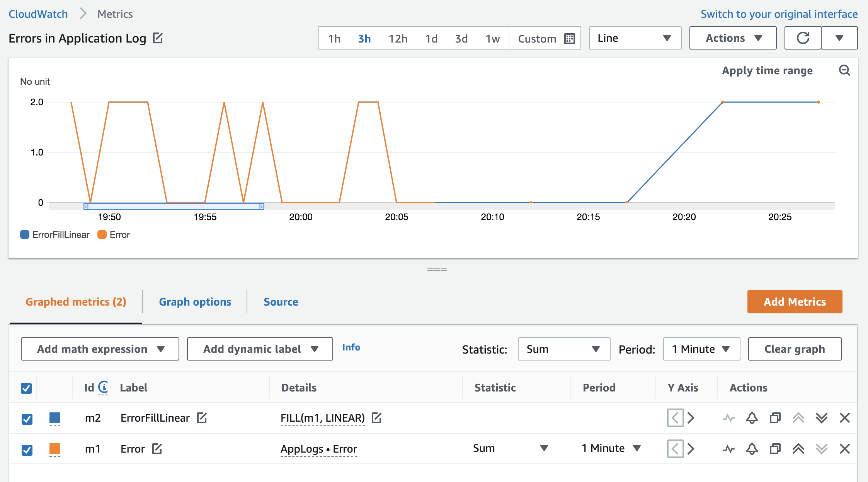Create alarm bell for ErrorFillLinear row

(752, 418)
